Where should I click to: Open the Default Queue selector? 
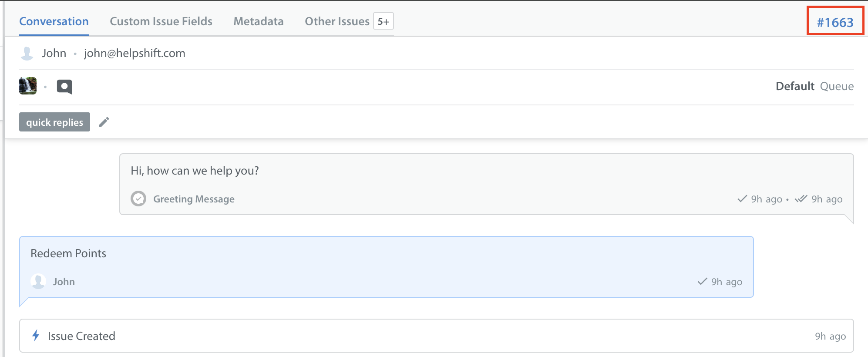[x=814, y=86]
